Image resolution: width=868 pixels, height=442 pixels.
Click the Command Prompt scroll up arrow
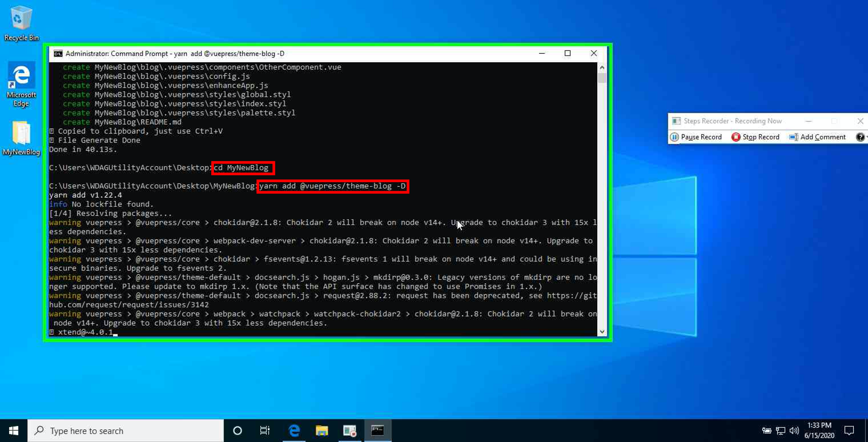tap(602, 67)
